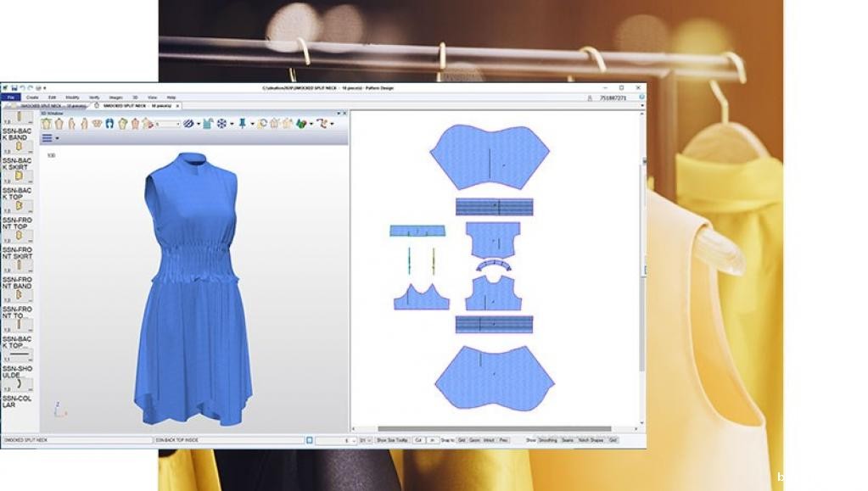Viewport: 868px width, 491px height.
Task: Expand dropdown arrow beside snowflake icon
Action: [x=231, y=124]
